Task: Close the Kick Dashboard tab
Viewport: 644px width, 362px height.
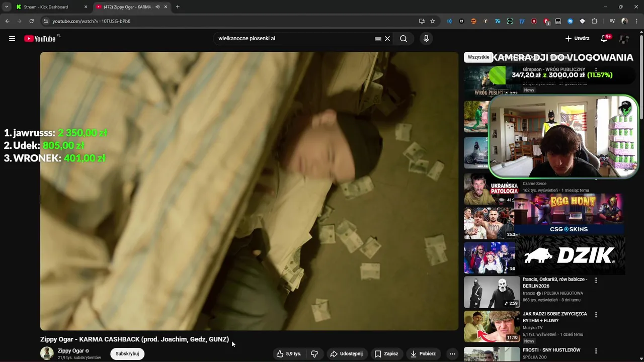Action: 86,7
